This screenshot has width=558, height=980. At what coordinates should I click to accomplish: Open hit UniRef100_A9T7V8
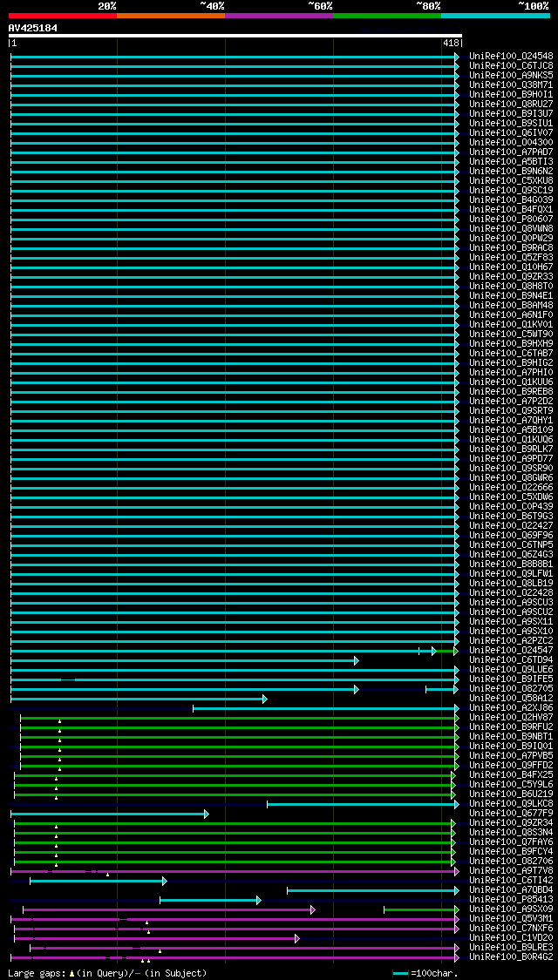click(511, 870)
